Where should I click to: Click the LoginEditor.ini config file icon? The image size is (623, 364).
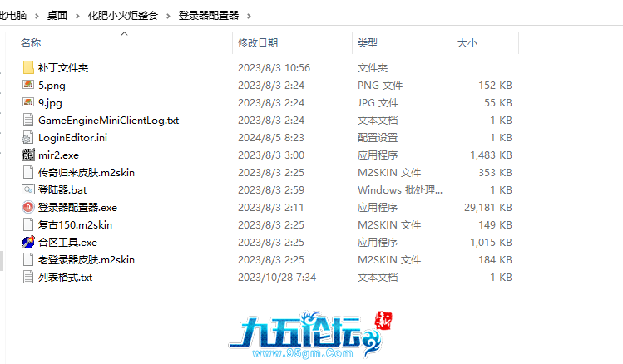click(28, 137)
